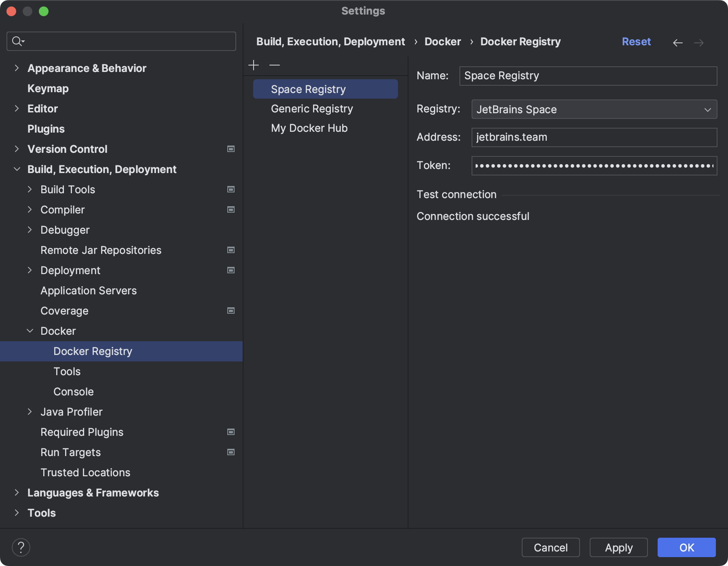Expand the Appearance & Behavior section
The width and height of the screenshot is (728, 566).
click(x=17, y=68)
